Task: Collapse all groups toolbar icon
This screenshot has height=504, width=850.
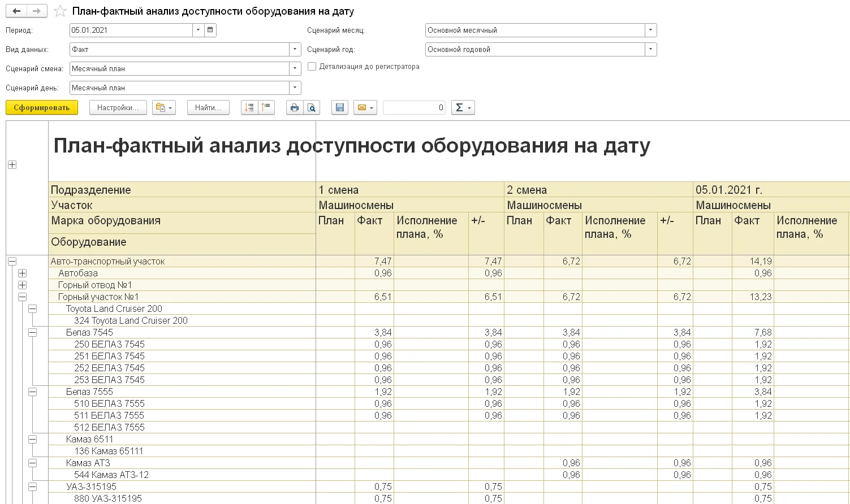Action: 266,107
